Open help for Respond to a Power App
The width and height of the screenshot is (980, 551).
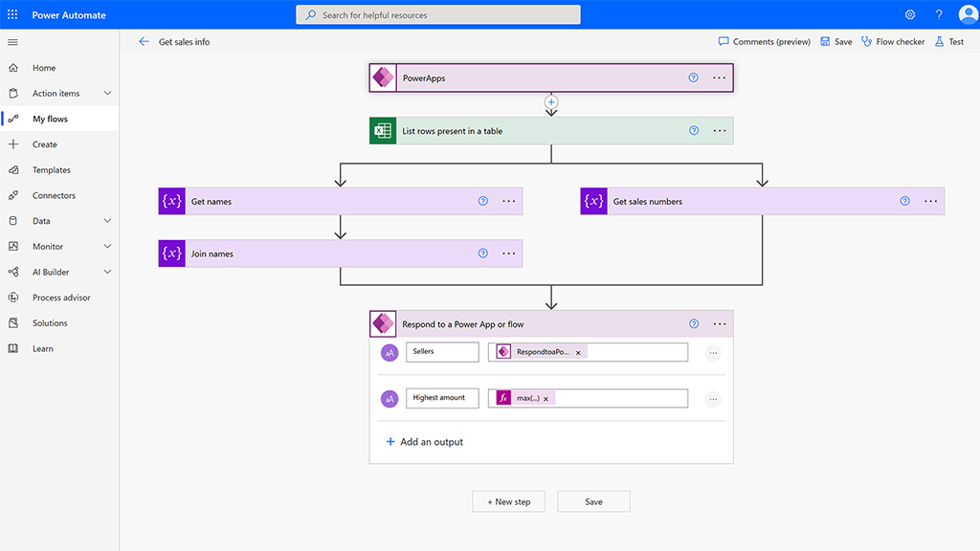click(694, 323)
